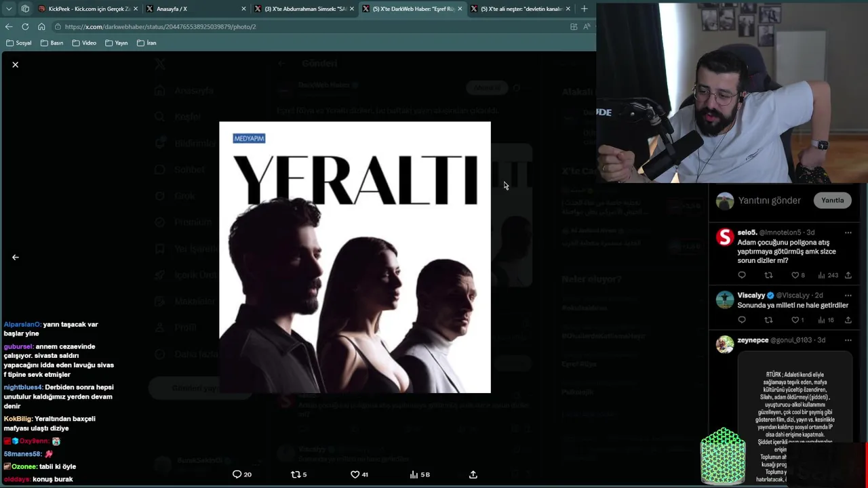Open more options on zeynepce reply
The image size is (868, 488).
848,340
